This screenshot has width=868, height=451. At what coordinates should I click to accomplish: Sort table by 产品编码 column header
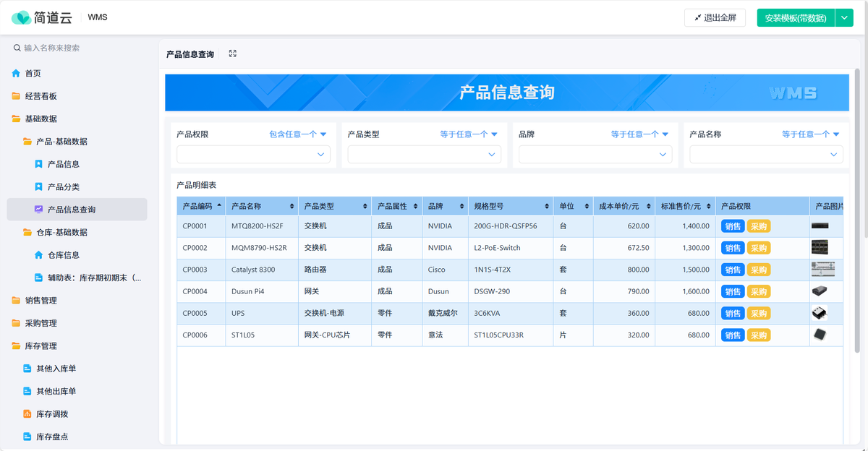click(x=201, y=206)
